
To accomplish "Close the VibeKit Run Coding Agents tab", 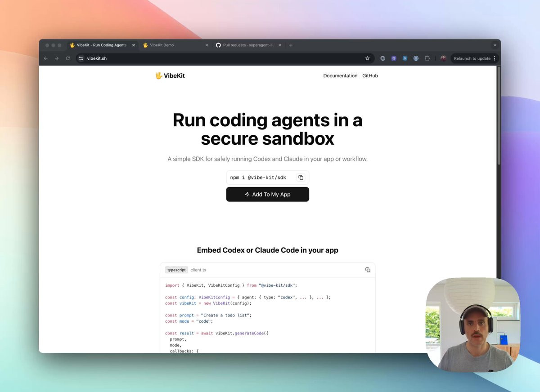I will [x=134, y=45].
